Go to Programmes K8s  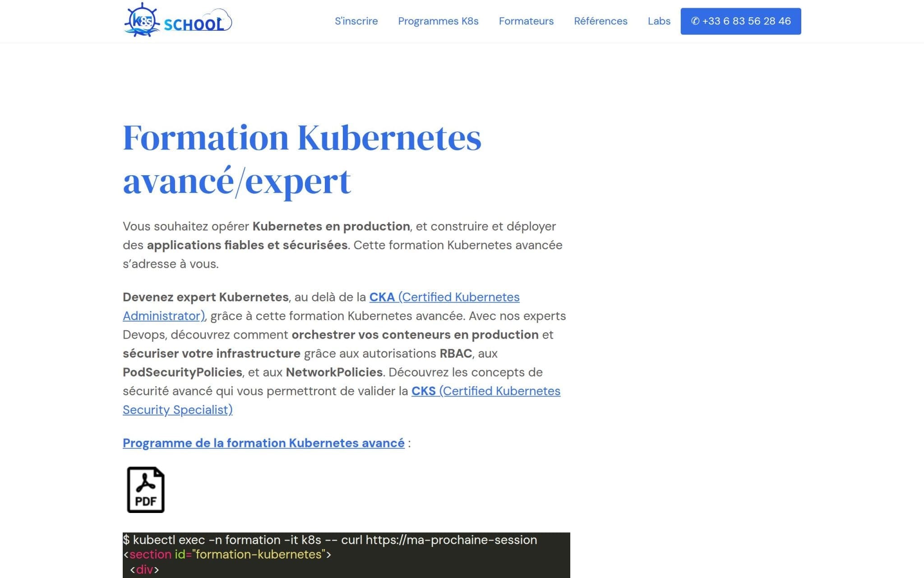click(x=438, y=21)
